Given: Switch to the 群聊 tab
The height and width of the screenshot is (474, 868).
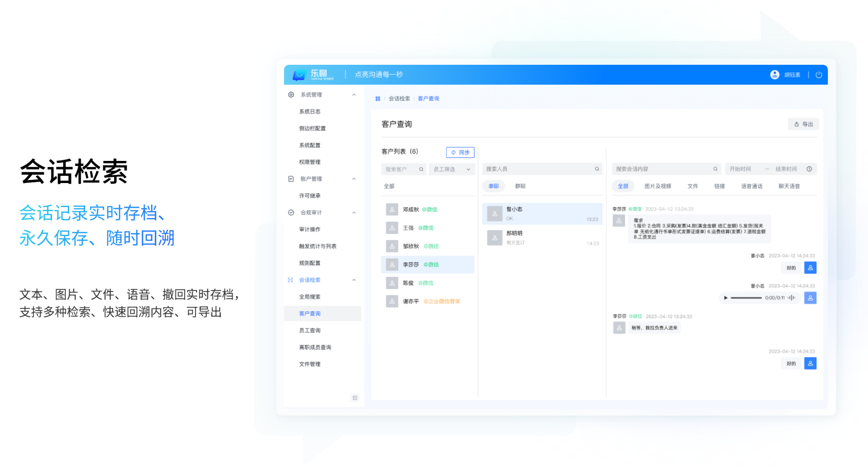Looking at the screenshot, I should [x=520, y=186].
